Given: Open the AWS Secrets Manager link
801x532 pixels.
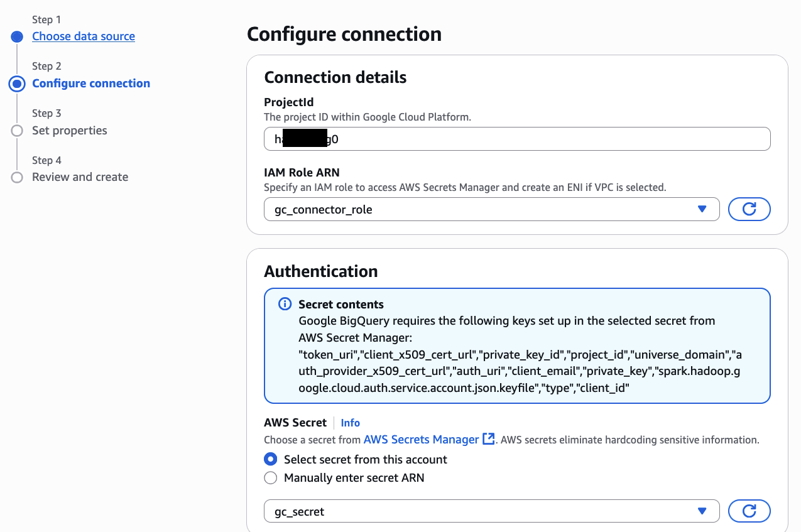Looking at the screenshot, I should 421,440.
